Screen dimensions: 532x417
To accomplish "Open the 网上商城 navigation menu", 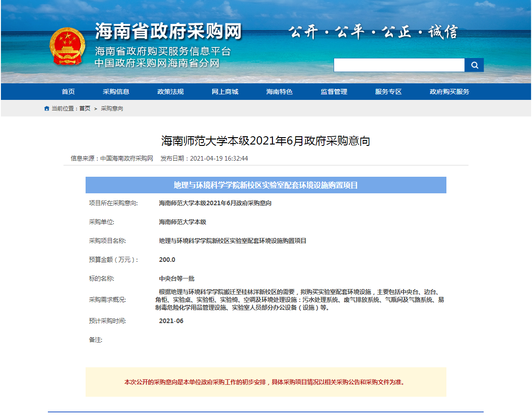I will 225,92.
